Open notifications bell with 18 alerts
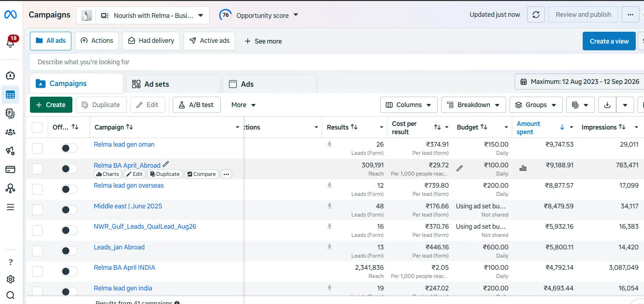 (x=11, y=42)
